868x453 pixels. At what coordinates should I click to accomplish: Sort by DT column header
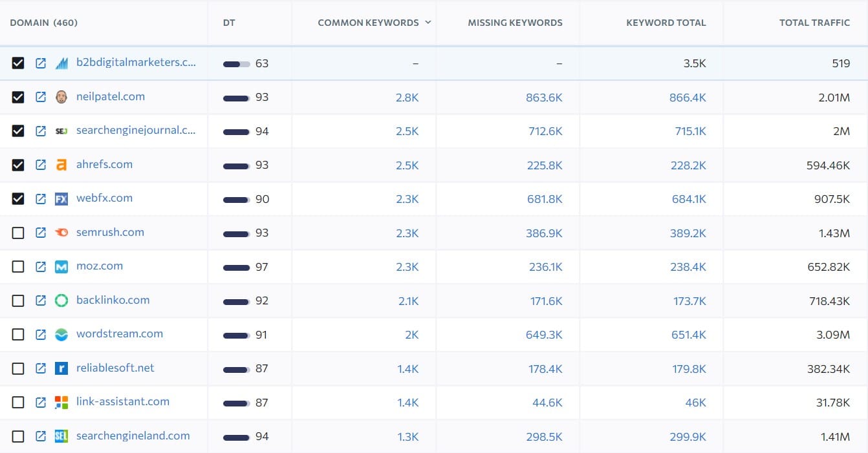click(230, 23)
